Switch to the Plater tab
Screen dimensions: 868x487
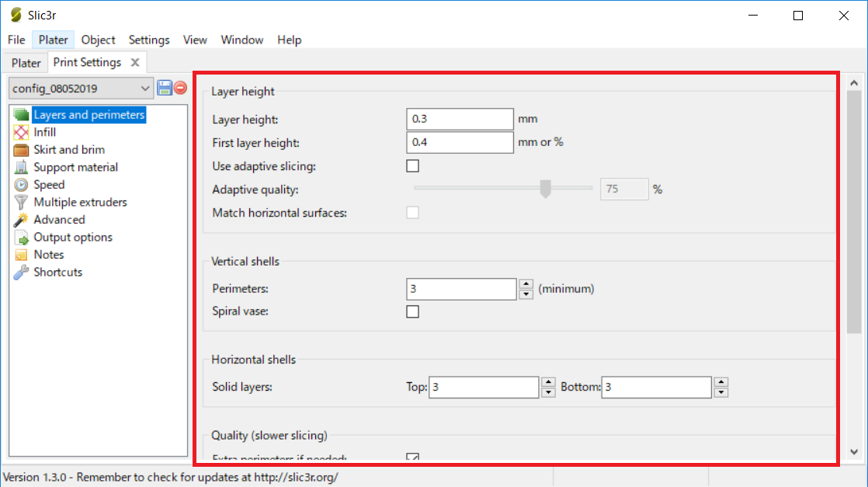(26, 63)
